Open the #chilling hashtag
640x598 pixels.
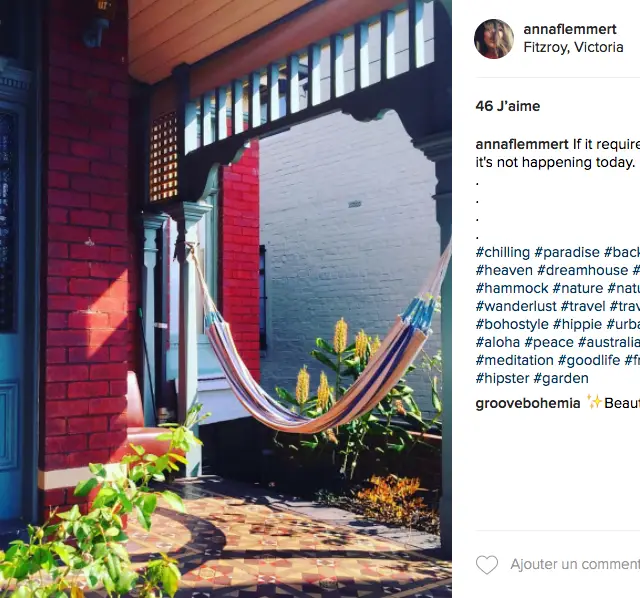pos(503,252)
